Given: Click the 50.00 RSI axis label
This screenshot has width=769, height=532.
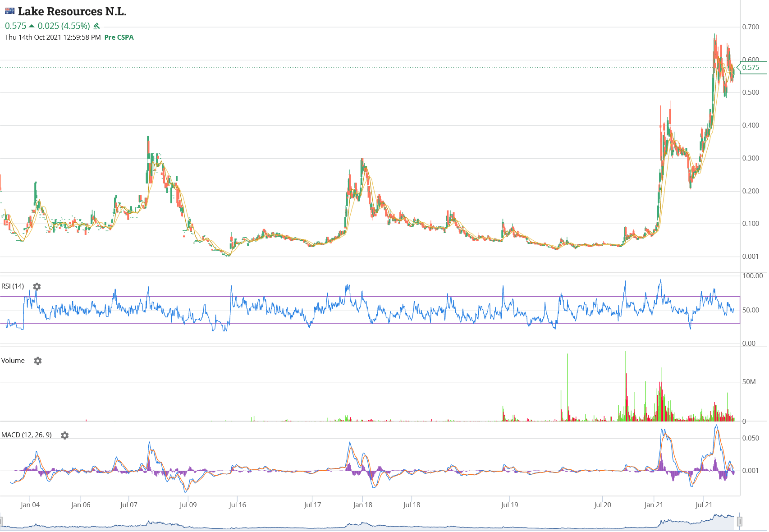Looking at the screenshot, I should coord(751,310).
